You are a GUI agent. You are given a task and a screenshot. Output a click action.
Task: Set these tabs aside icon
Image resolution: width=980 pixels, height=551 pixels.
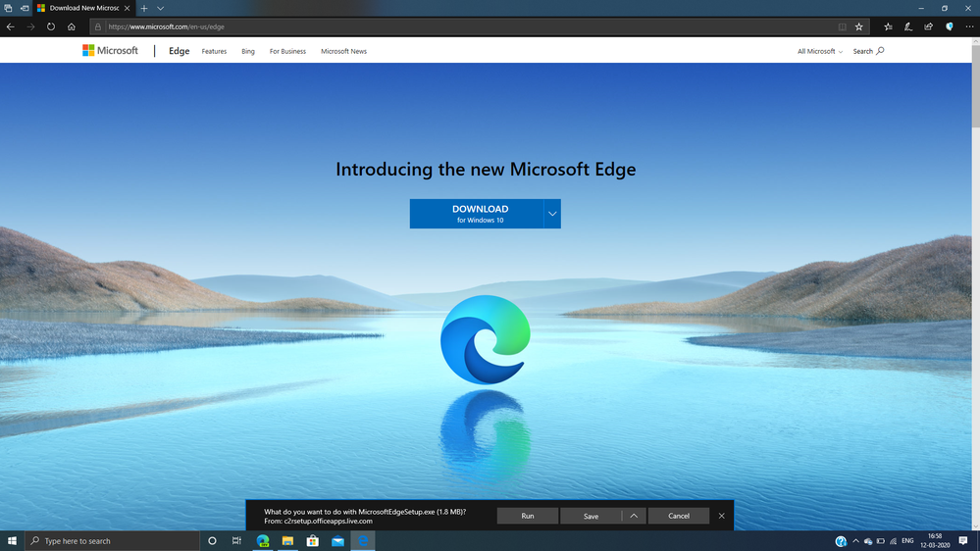pyautogui.click(x=25, y=8)
